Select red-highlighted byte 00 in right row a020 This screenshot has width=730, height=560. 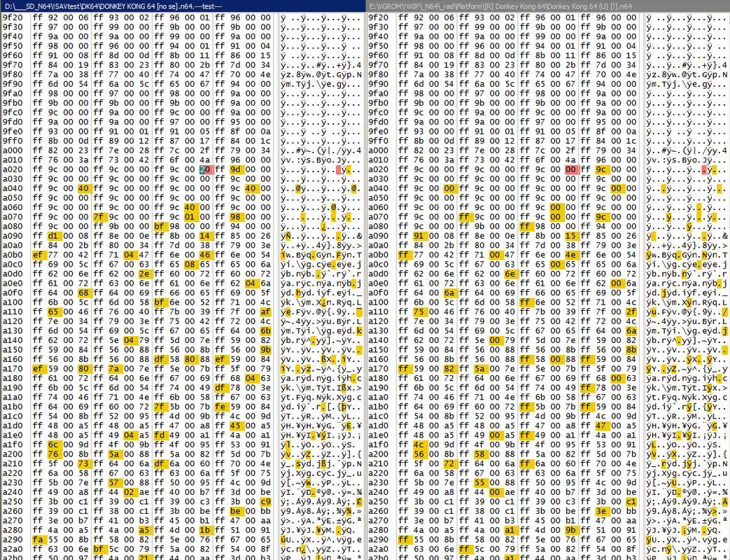pyautogui.click(x=570, y=169)
